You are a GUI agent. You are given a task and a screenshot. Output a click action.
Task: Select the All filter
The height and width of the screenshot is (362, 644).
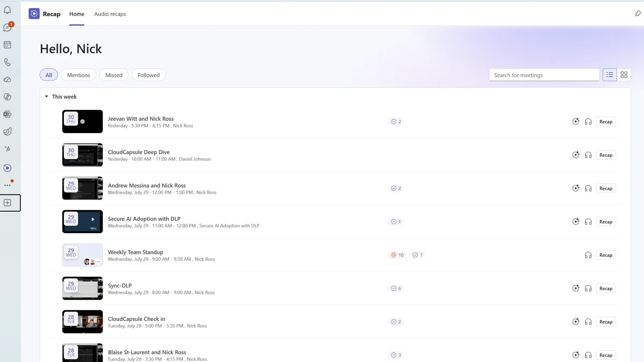49,75
